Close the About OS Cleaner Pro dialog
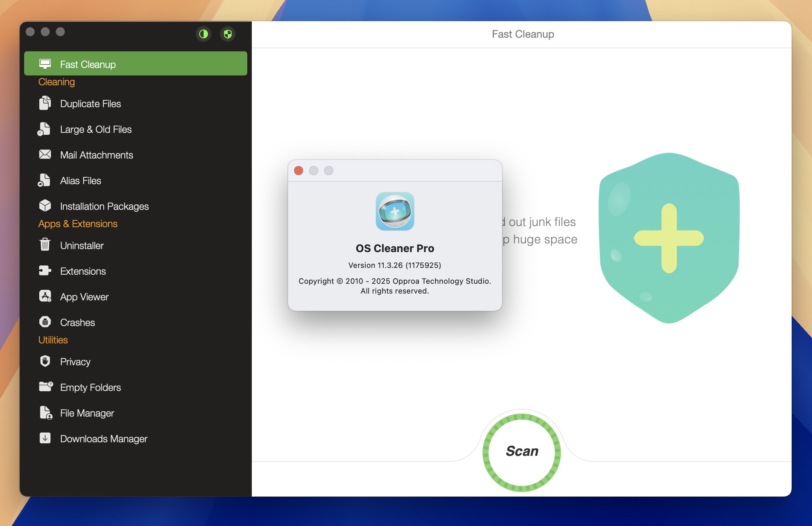This screenshot has height=526, width=812. point(298,171)
